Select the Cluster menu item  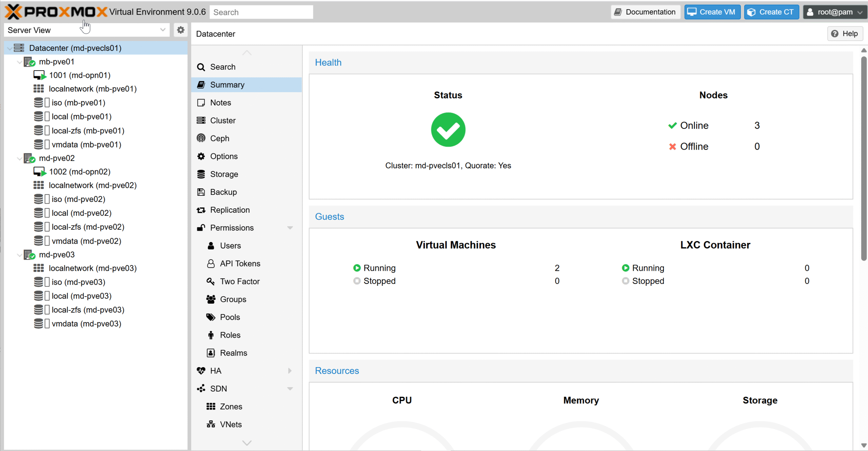(222, 120)
